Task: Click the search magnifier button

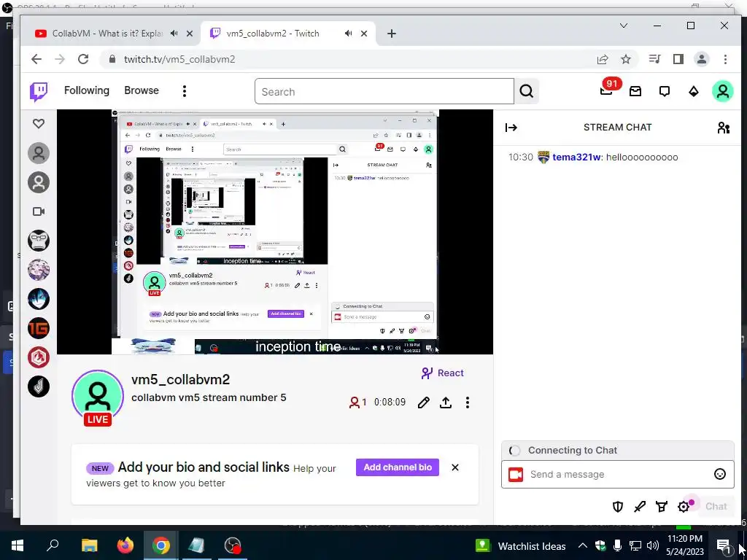Action: click(527, 91)
